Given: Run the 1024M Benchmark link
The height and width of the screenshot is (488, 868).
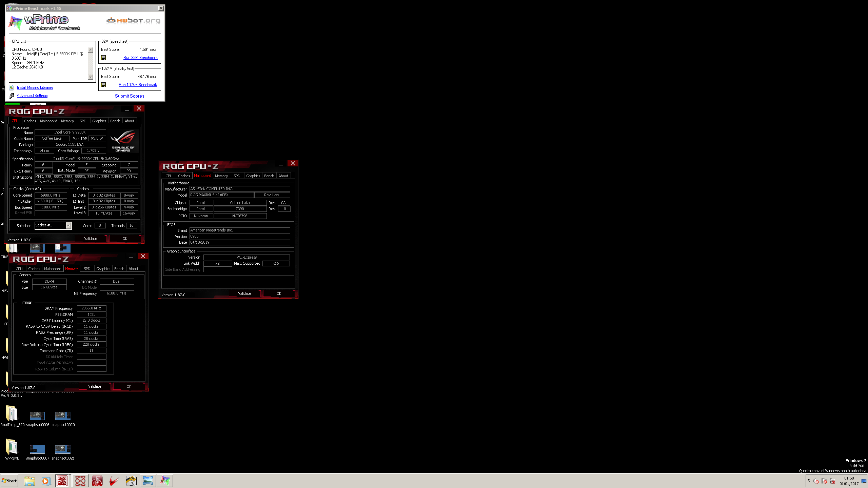Looking at the screenshot, I should click(138, 85).
